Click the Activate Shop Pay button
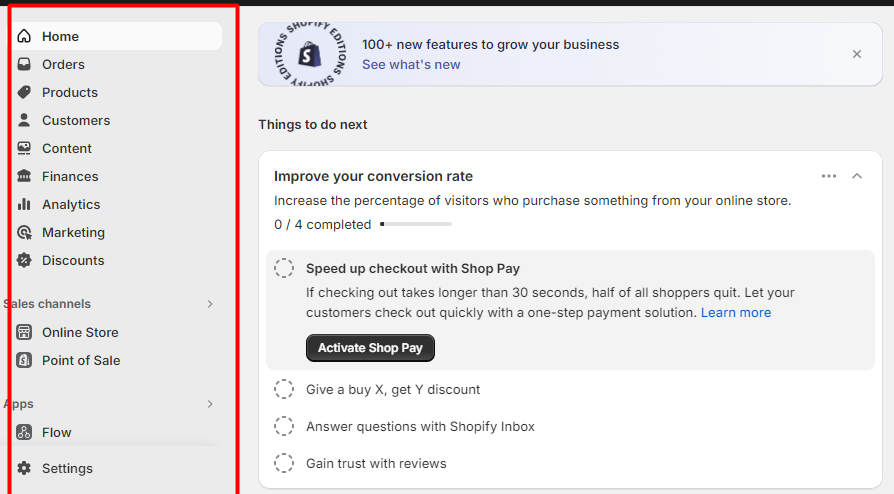This screenshot has width=894, height=494. tap(370, 348)
